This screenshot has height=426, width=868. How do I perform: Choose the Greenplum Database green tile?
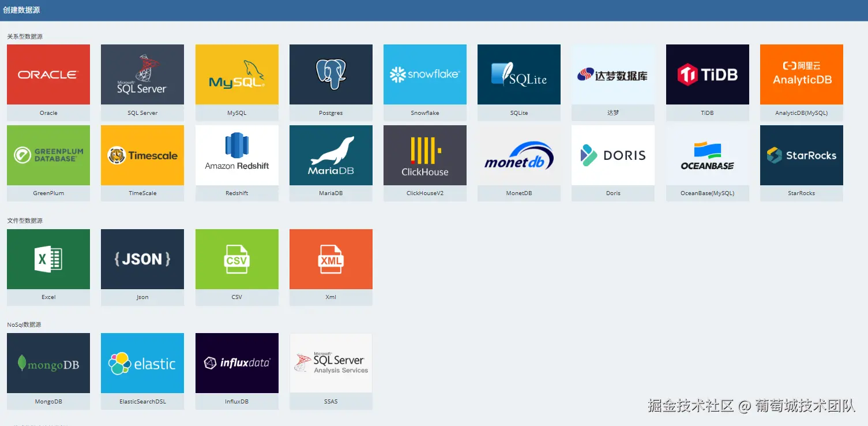click(x=48, y=155)
